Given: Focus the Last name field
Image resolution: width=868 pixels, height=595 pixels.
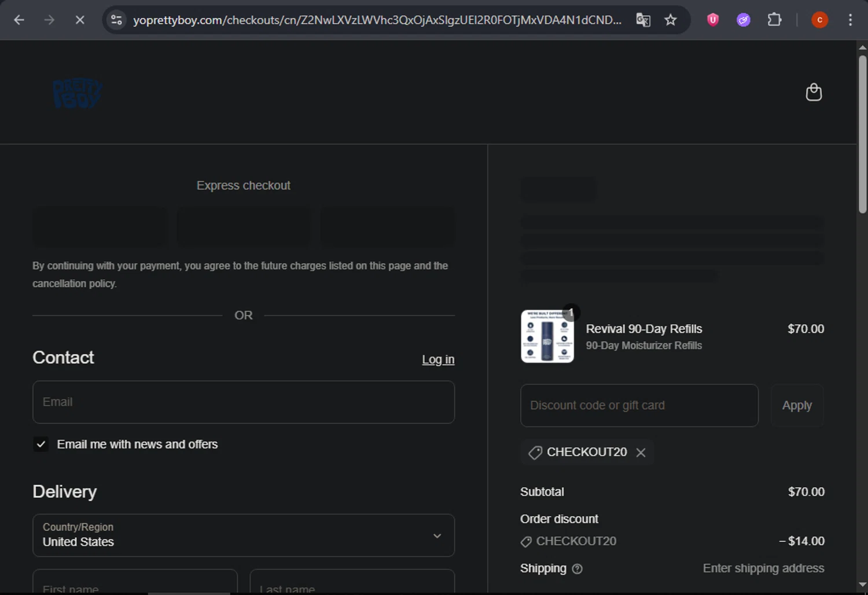Looking at the screenshot, I should pyautogui.click(x=352, y=582).
